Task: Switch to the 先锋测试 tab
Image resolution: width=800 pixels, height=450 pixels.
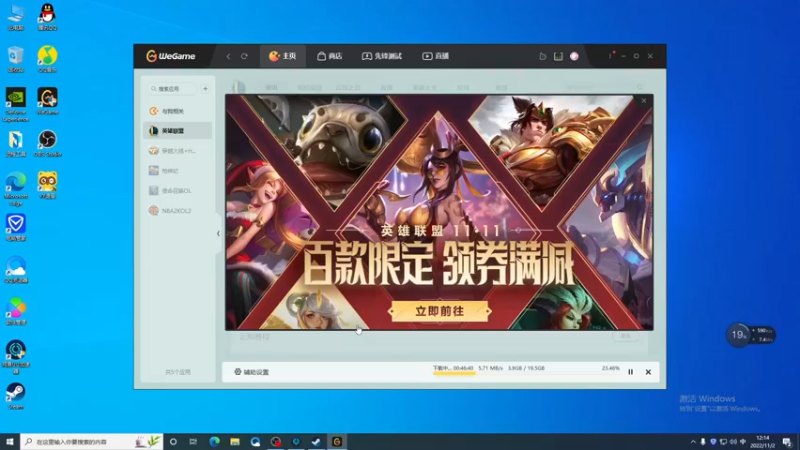Action: (382, 56)
